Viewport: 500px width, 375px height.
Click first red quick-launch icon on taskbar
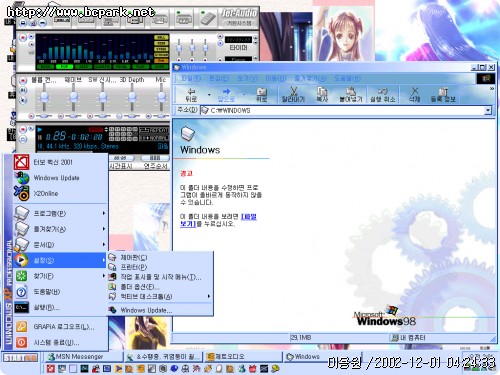(50, 369)
